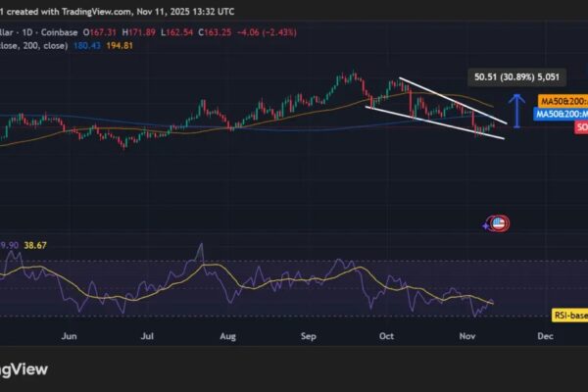Click the blue MA50&200 price label
The width and height of the screenshot is (588, 392).
click(x=563, y=115)
